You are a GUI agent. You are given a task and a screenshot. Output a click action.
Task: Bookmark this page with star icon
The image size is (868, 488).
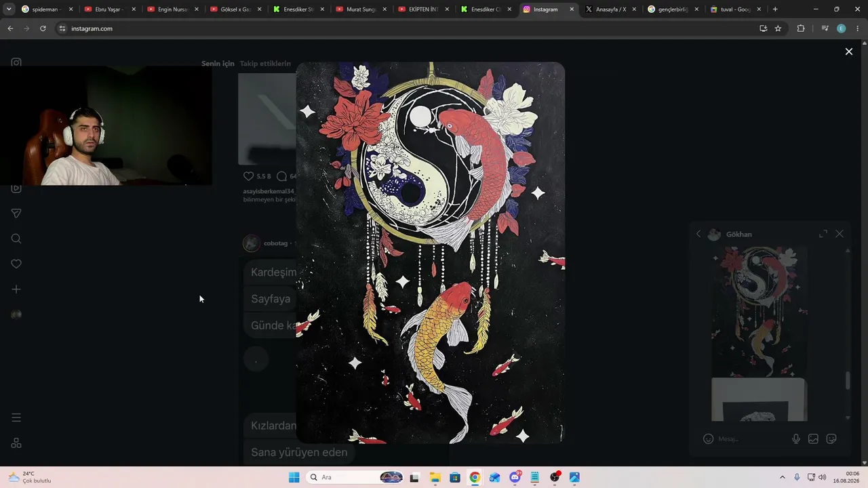pos(778,28)
